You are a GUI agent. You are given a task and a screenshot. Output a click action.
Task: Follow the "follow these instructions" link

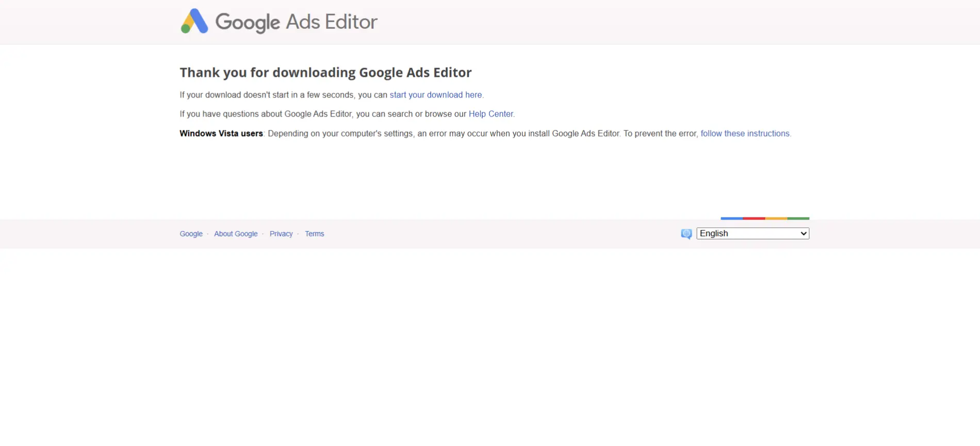[745, 134]
